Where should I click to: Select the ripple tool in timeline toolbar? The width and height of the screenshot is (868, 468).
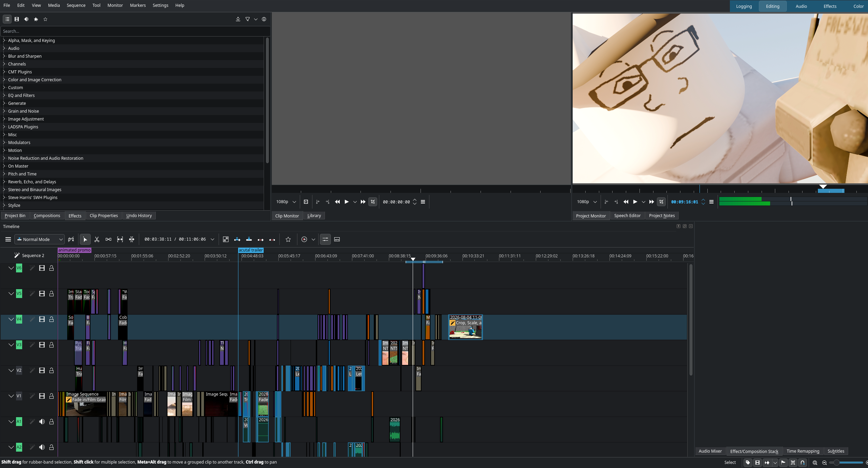pyautogui.click(x=132, y=240)
